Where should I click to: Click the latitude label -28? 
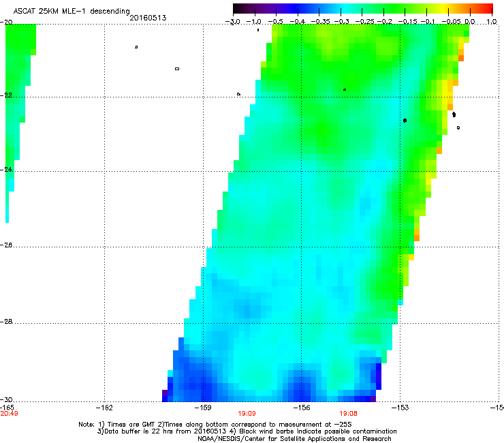pyautogui.click(x=6, y=322)
